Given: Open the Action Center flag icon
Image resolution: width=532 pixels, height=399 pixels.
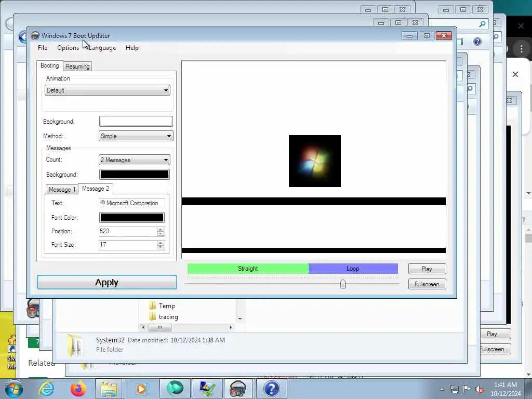Looking at the screenshot, I should (467, 389).
